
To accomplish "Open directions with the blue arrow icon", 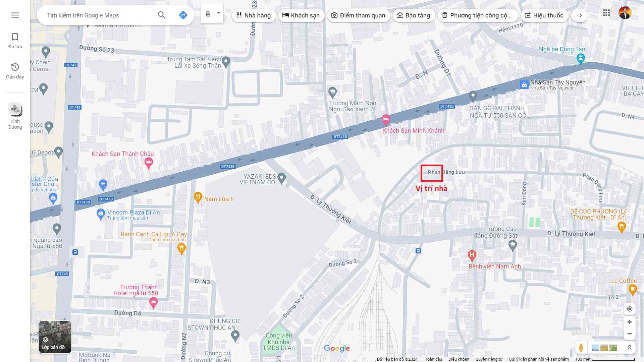I will [x=183, y=15].
